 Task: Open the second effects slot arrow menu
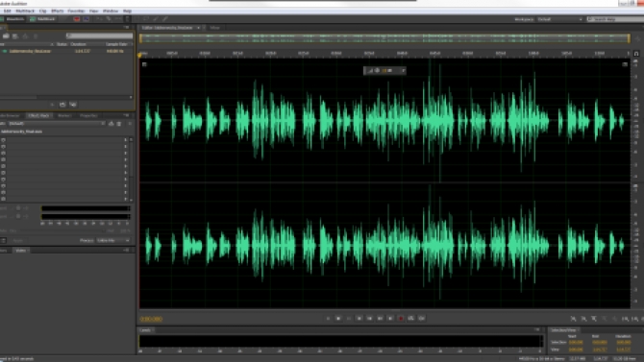click(x=126, y=147)
